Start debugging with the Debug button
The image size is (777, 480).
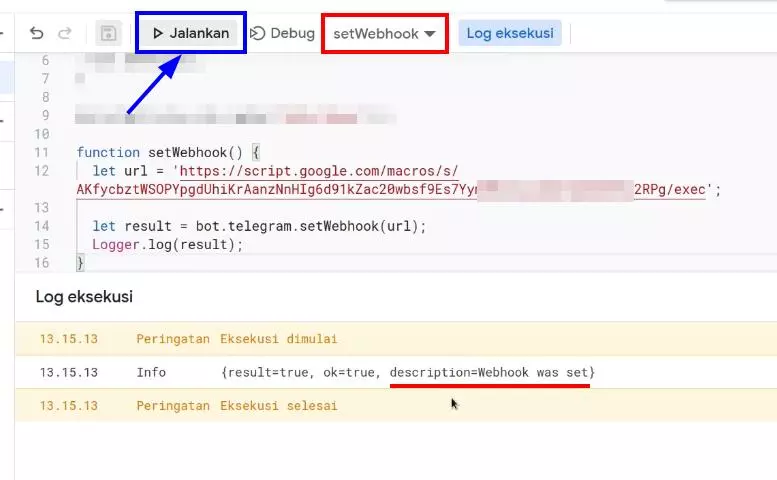[x=282, y=33]
